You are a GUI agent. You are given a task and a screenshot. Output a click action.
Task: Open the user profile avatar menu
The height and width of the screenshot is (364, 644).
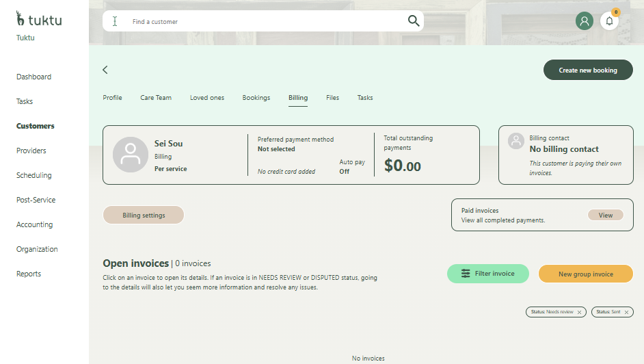pos(584,21)
